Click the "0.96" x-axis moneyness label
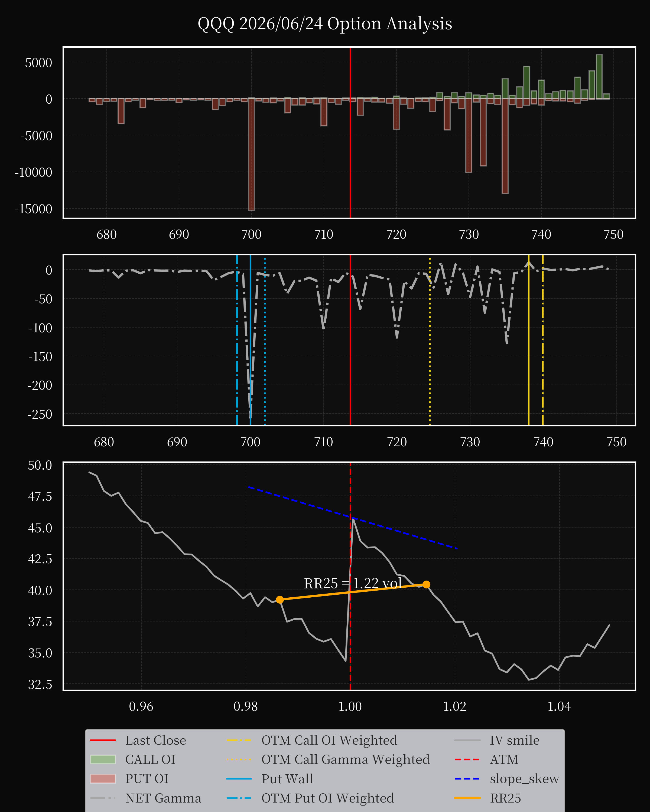 [141, 706]
